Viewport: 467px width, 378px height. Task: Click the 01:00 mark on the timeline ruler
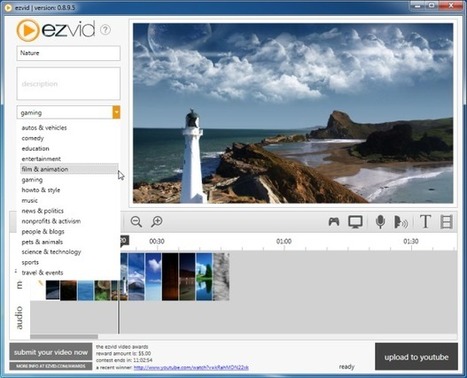click(284, 241)
